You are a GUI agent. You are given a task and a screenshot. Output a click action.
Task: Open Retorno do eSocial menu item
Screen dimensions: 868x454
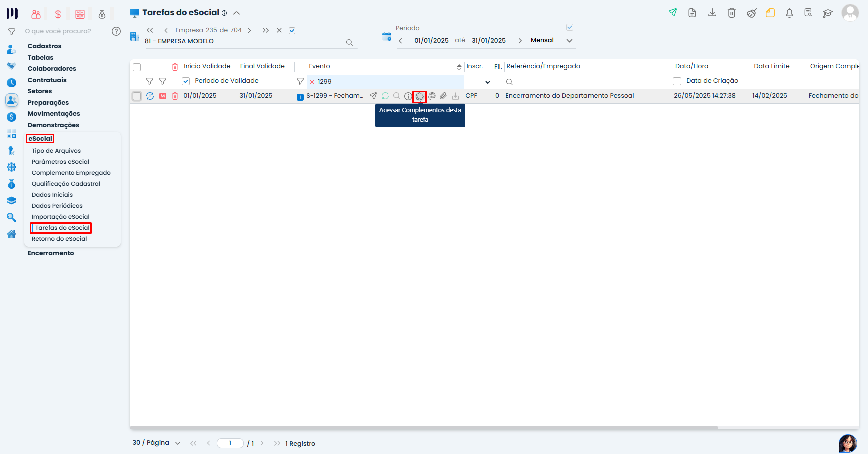click(x=59, y=239)
